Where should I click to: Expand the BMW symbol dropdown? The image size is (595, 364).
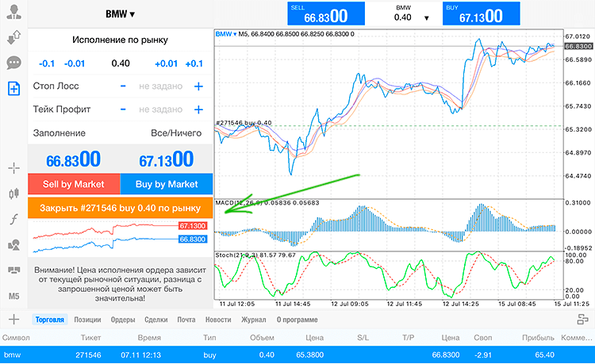(x=120, y=14)
